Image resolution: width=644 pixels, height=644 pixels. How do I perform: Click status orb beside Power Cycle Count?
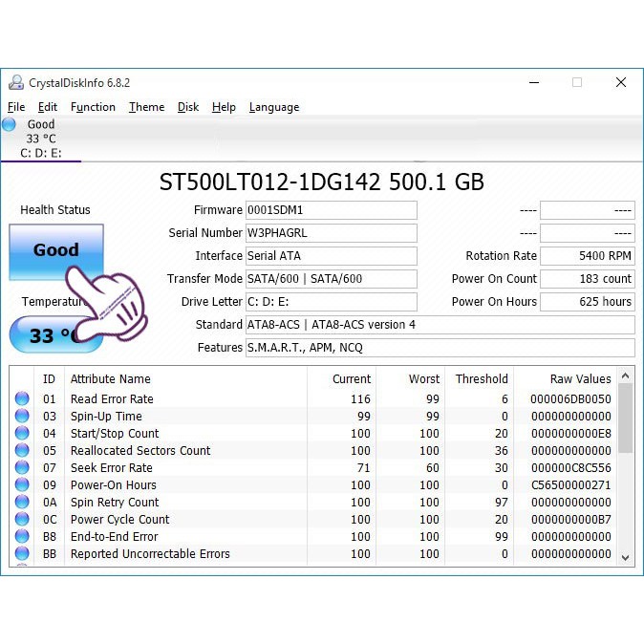22,520
